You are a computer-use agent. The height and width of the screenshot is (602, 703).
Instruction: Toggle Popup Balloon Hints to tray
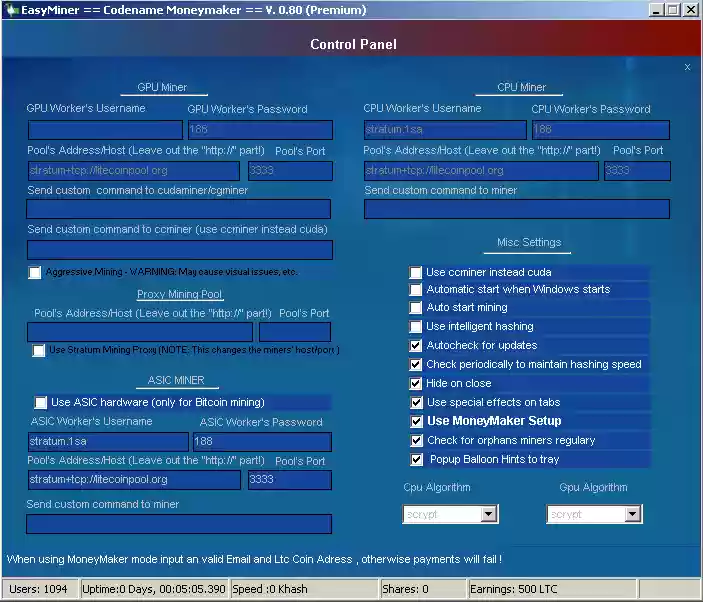coord(417,459)
